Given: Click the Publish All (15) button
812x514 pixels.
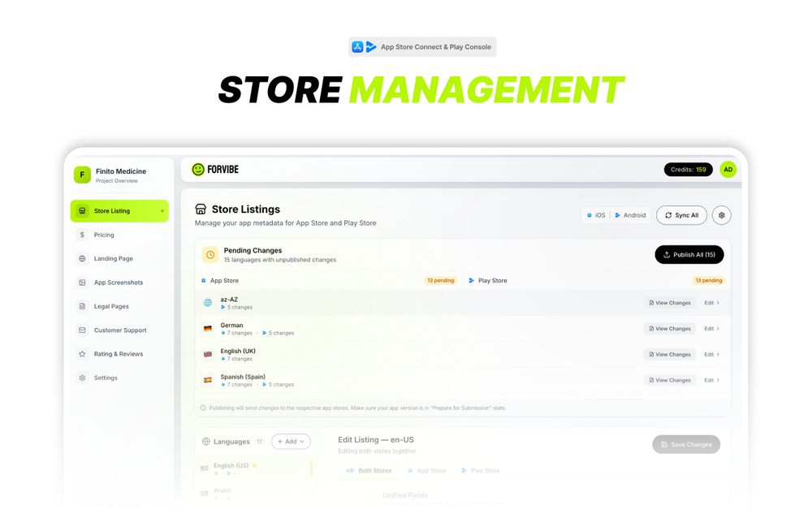Looking at the screenshot, I should (x=689, y=254).
